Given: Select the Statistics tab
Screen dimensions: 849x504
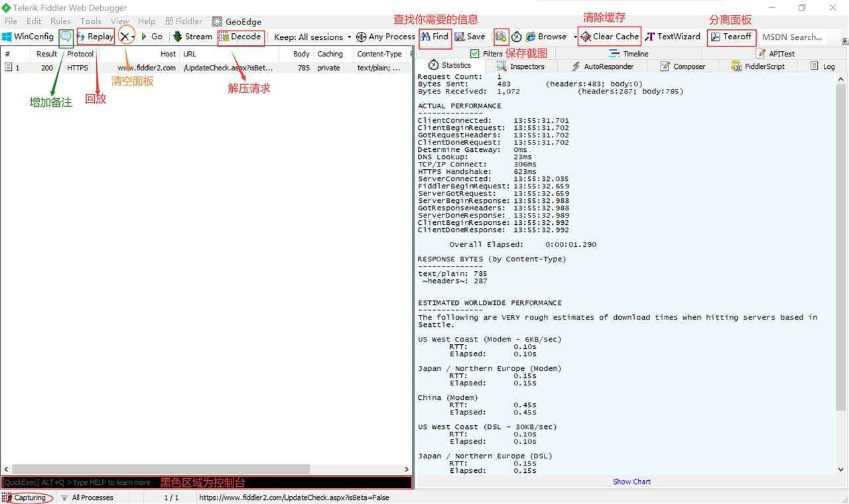Looking at the screenshot, I should [450, 65].
